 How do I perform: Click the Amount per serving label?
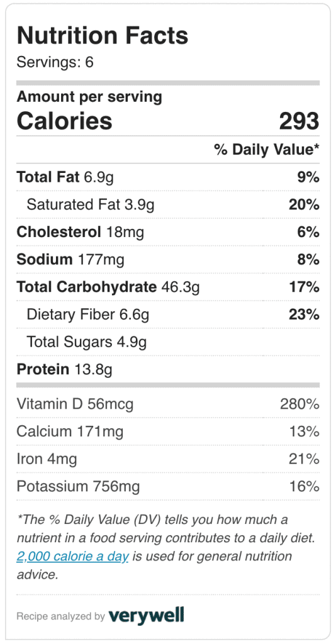point(89,97)
